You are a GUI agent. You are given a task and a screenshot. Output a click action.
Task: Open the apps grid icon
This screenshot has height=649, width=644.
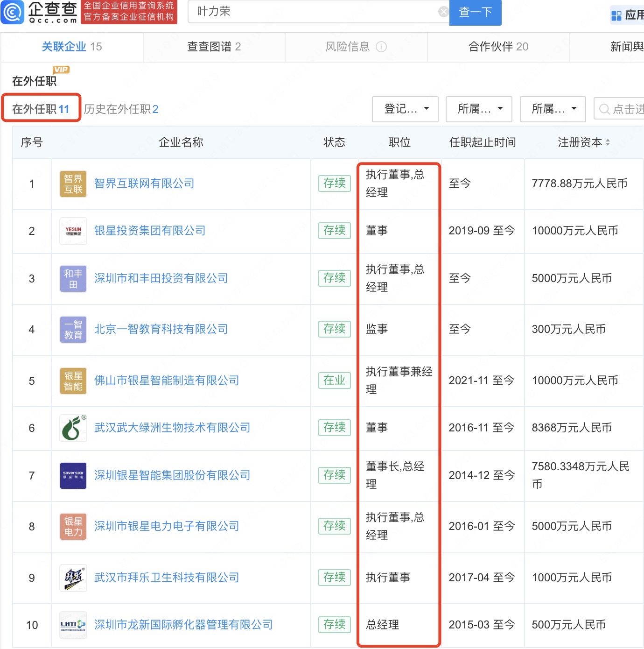click(616, 16)
